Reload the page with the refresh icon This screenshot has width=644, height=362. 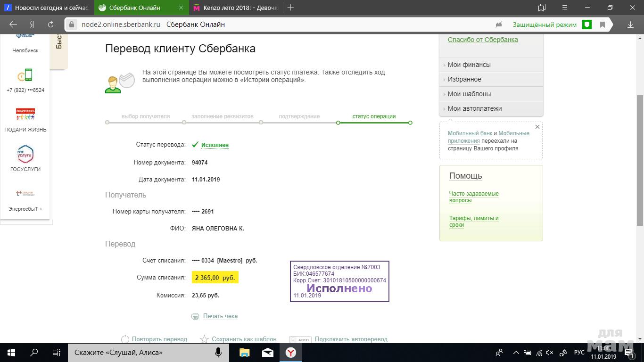coord(50,25)
